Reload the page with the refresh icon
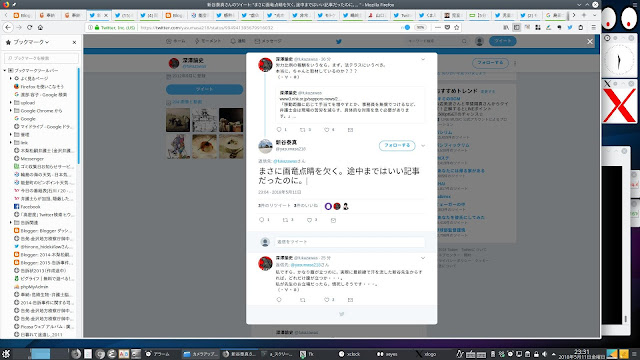 point(29,27)
